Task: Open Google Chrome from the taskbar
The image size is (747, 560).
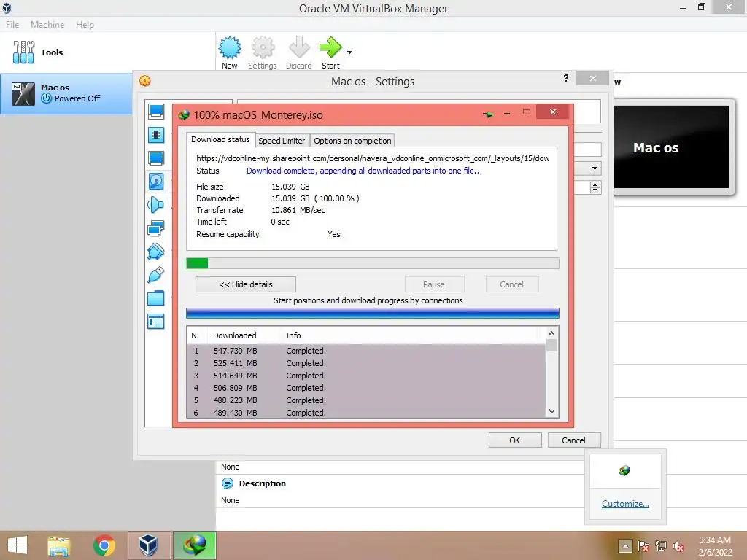Action: point(104,545)
